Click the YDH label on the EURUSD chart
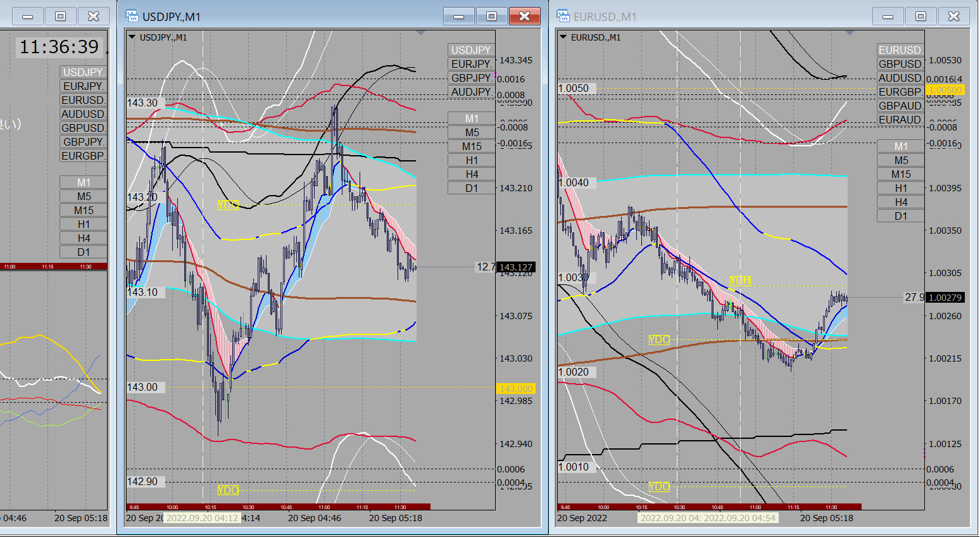980x537 pixels. click(739, 281)
